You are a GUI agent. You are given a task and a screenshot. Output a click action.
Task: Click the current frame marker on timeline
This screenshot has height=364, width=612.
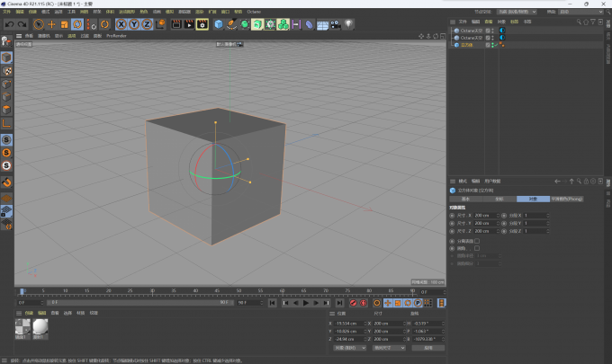22,291
